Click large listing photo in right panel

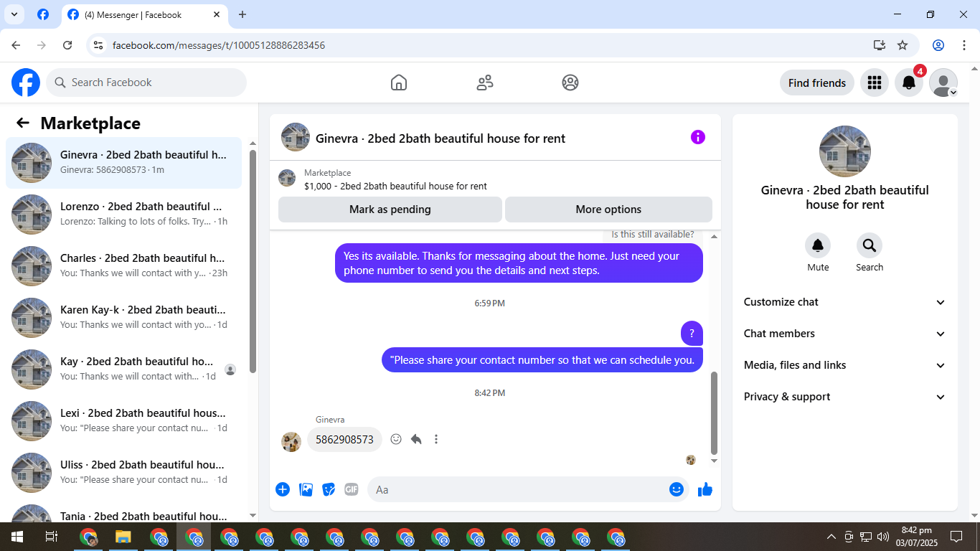pos(845,151)
